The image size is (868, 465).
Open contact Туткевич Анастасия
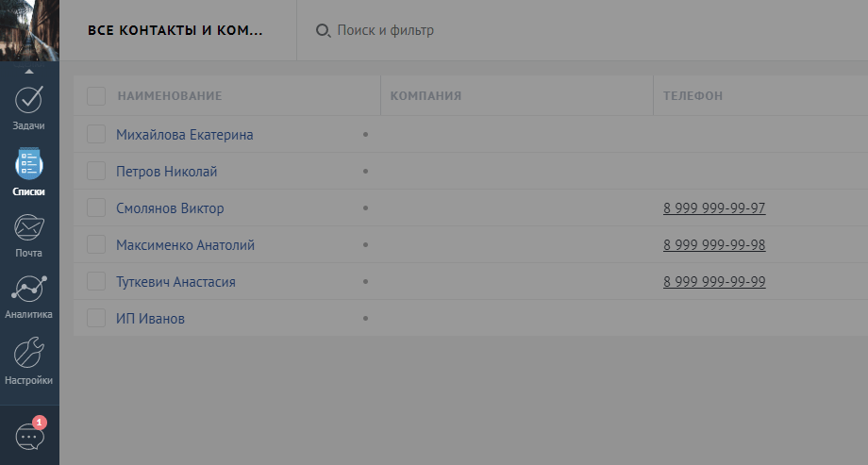(175, 282)
